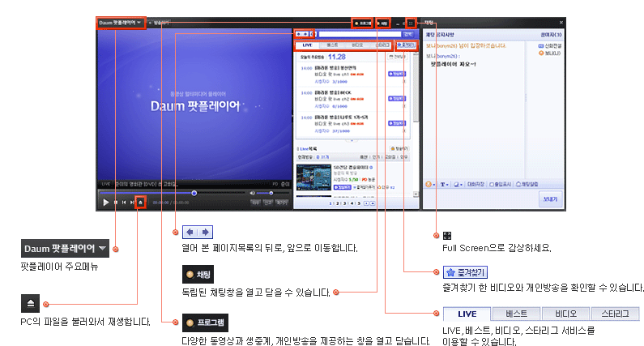Click the large 즐겨찾기 button example
644x346 pixels.
[x=465, y=272]
